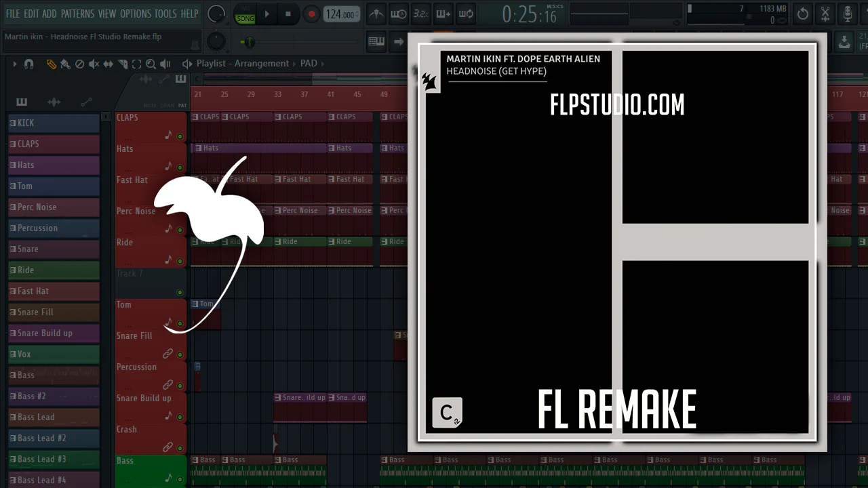The height and width of the screenshot is (488, 868).
Task: Toggle the snap magnet icon
Action: [28, 64]
